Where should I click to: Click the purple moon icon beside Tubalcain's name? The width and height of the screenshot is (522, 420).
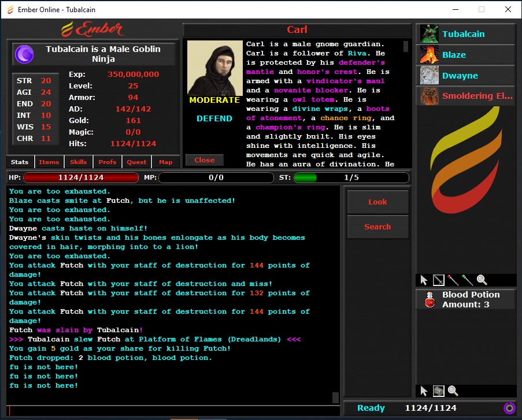pos(24,54)
